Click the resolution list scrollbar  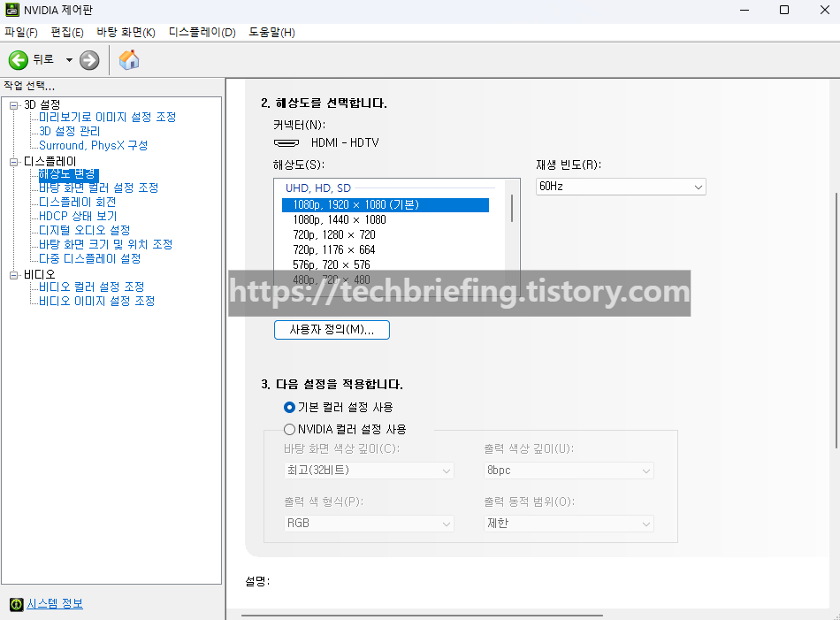513,208
